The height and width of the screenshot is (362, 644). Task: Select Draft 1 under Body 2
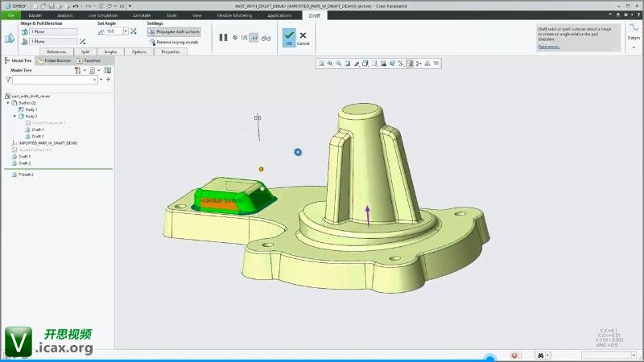tap(37, 130)
